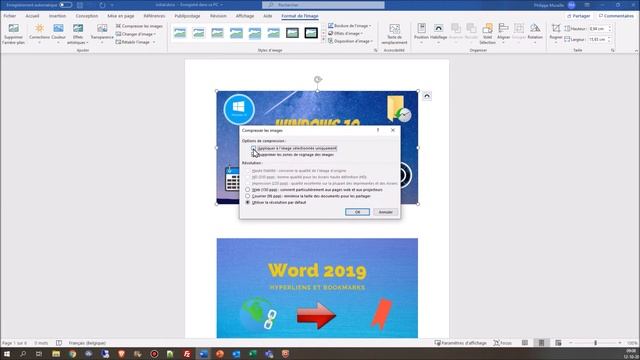Click the Largeur value field
This screenshot has width=640, height=360.
pos(598,40)
